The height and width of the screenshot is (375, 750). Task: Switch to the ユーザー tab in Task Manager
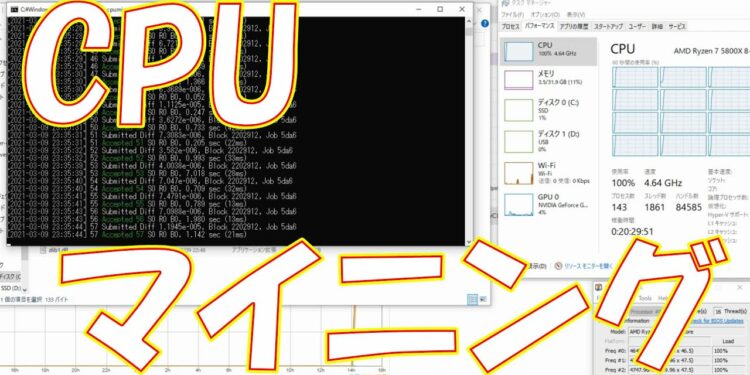(638, 26)
